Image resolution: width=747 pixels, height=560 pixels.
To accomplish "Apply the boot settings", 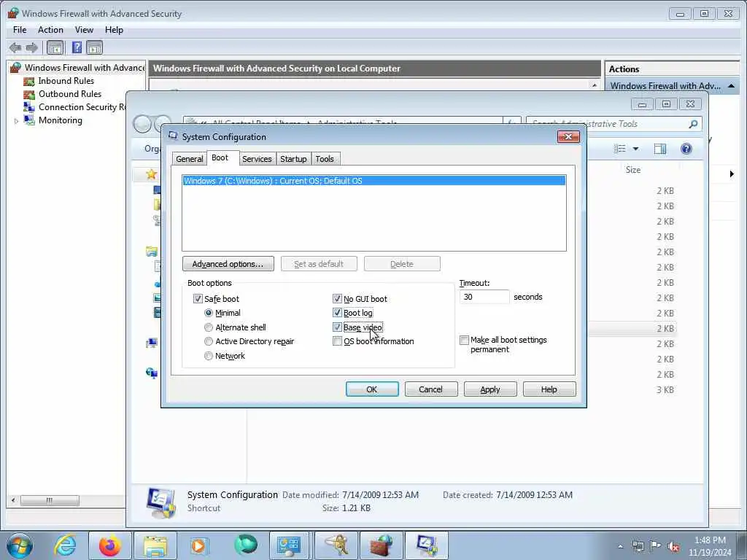I will coord(489,389).
